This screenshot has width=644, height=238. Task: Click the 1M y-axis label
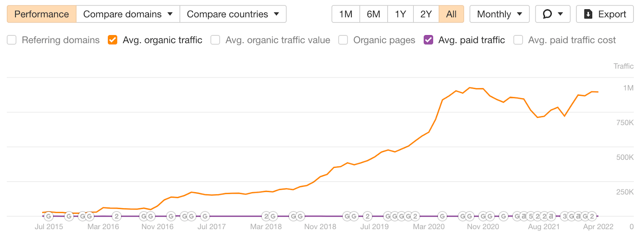pyautogui.click(x=628, y=88)
